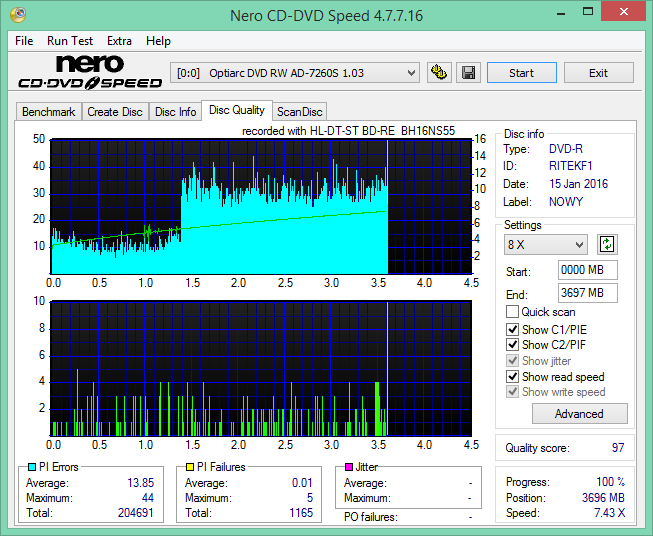Viewport: 653px width, 536px height.
Task: Click the Start button
Action: click(521, 73)
